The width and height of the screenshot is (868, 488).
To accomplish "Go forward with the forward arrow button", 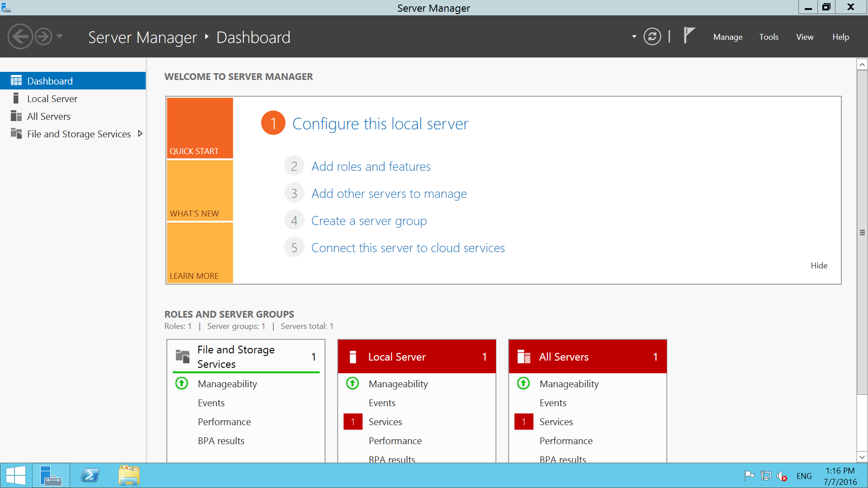I will coord(43,37).
